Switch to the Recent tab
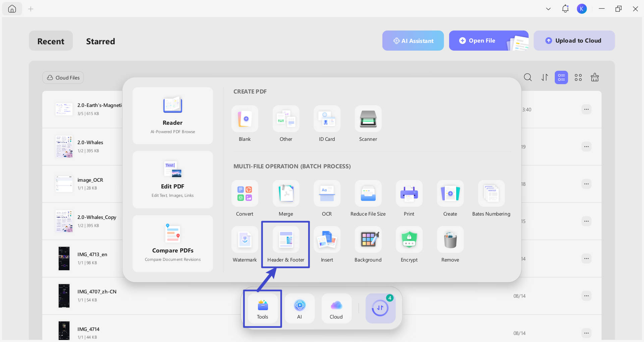The image size is (644, 342). pyautogui.click(x=51, y=41)
